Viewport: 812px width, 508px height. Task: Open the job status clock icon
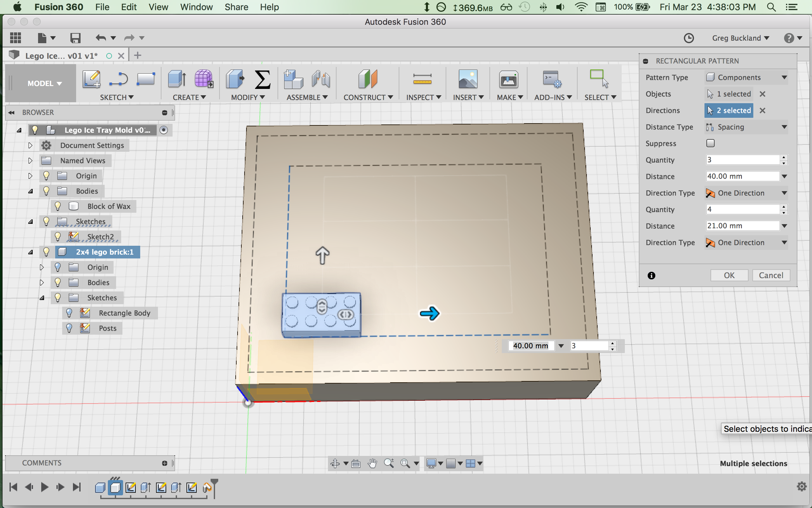(689, 38)
